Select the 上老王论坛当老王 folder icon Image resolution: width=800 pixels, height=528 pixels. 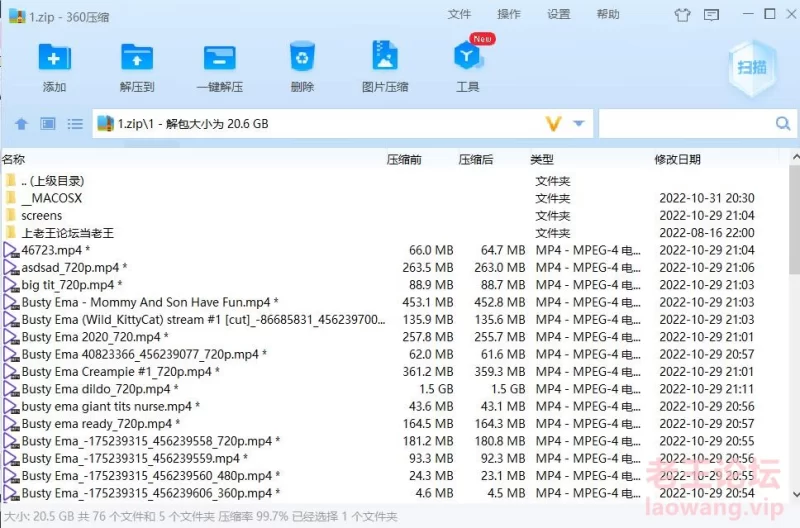(11, 233)
